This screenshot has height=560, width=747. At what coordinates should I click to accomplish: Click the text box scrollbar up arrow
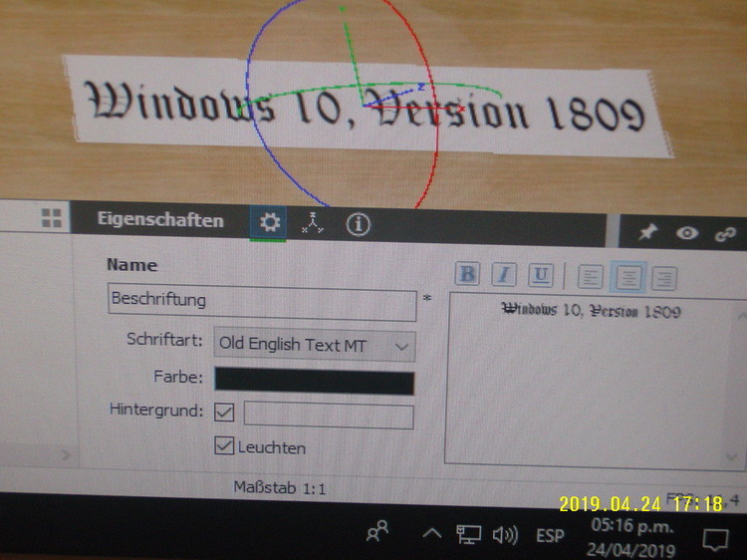pos(742,315)
